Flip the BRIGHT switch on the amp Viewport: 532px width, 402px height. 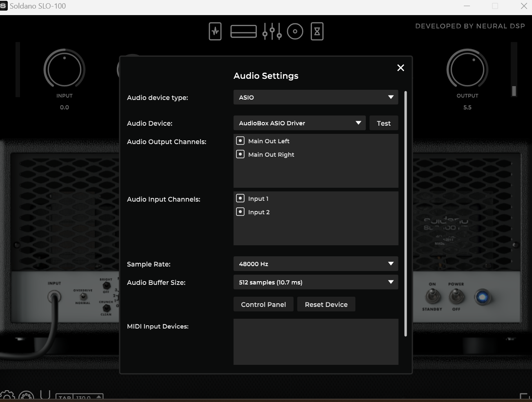(x=107, y=286)
